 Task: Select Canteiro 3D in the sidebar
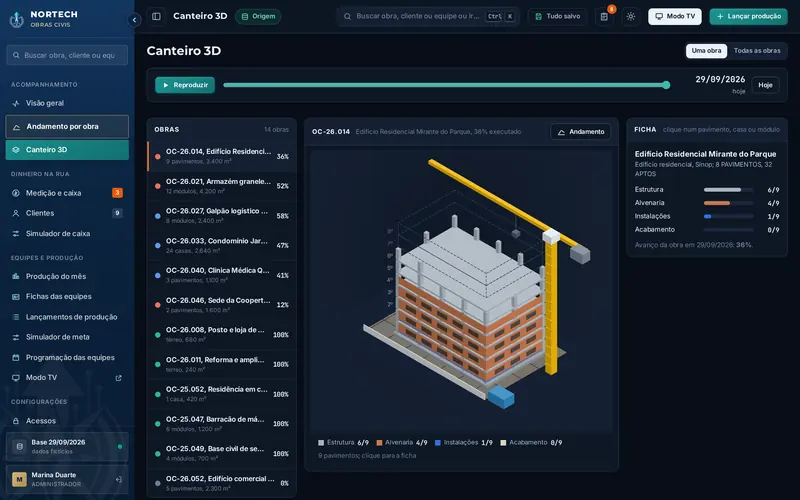pyautogui.click(x=67, y=150)
